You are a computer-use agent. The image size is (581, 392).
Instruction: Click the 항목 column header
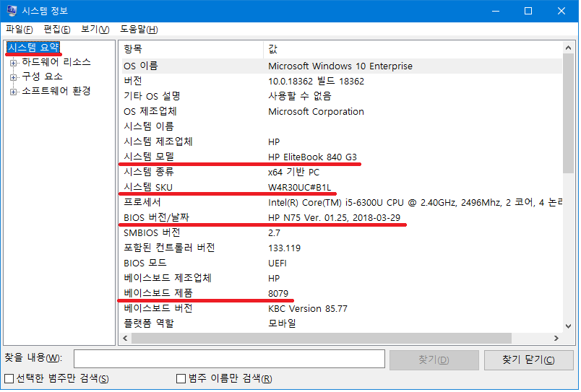(191, 49)
